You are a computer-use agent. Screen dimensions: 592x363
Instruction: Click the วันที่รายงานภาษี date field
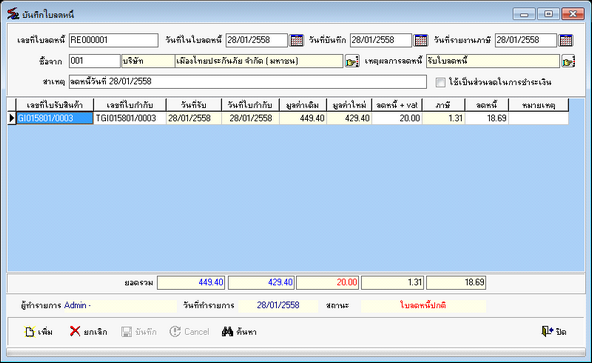(526, 40)
